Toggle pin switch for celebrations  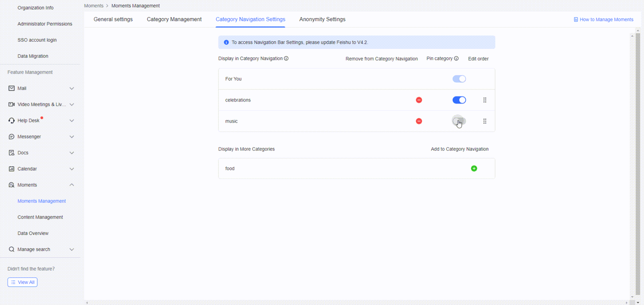(459, 100)
